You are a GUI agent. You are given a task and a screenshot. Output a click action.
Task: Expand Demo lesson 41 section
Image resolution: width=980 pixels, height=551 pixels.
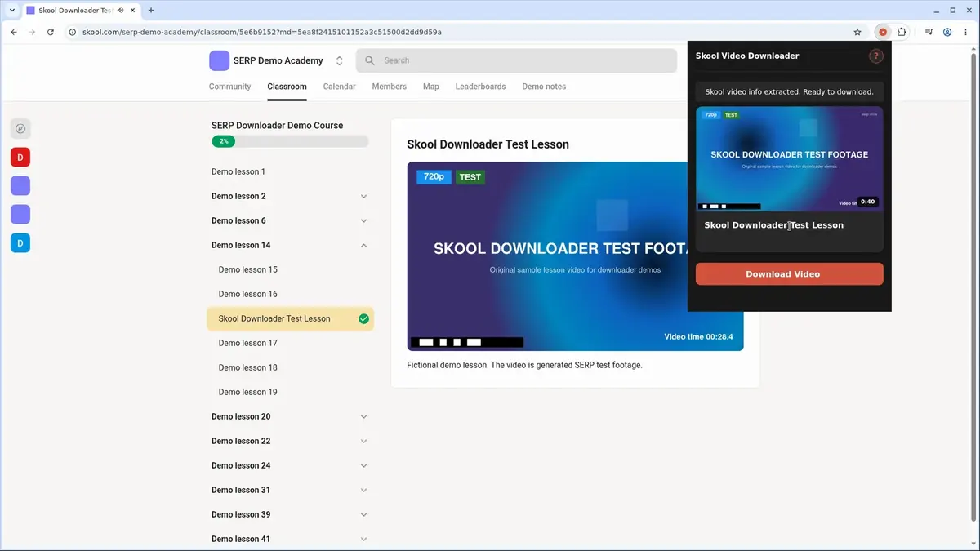pyautogui.click(x=364, y=540)
